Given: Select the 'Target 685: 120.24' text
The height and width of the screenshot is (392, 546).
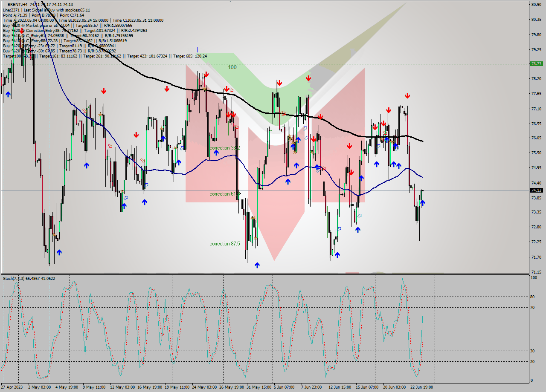Looking at the screenshot, I should click(x=189, y=56).
